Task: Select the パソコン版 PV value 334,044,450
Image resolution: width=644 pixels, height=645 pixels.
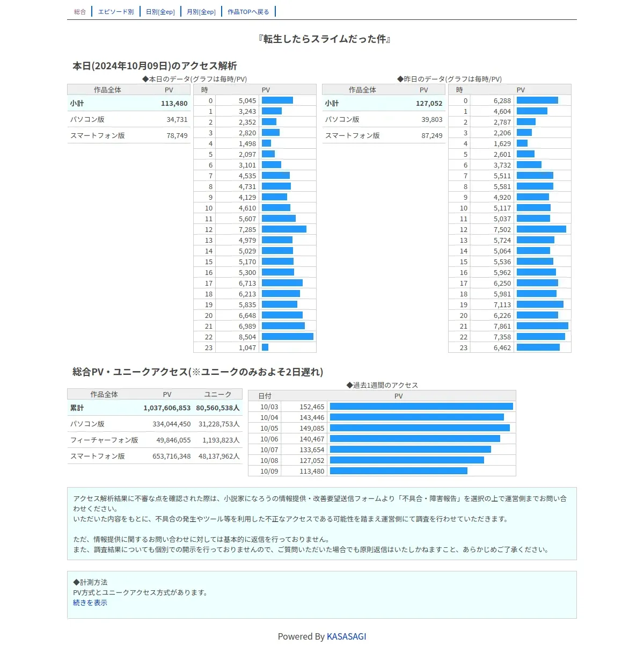Action: pos(172,424)
